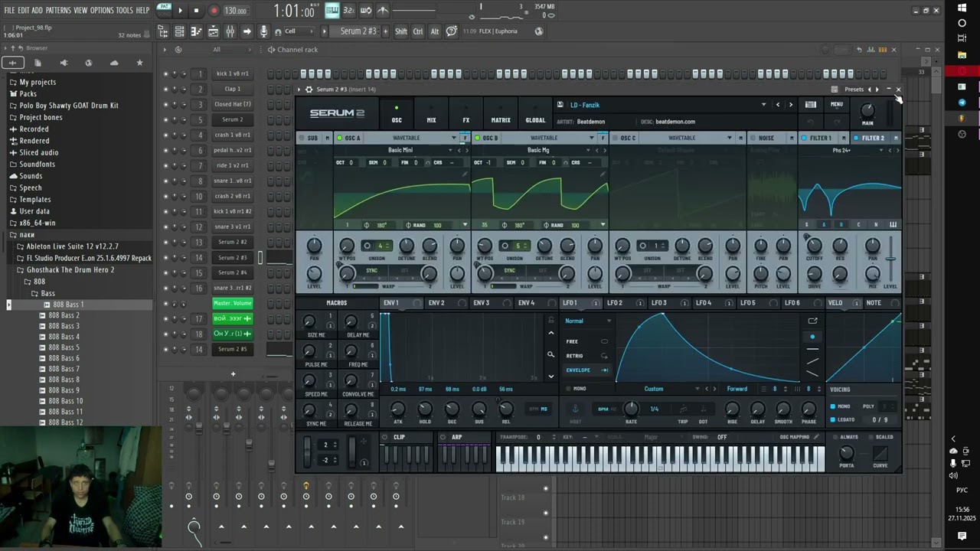Click the microphone recording icon in toolbar
Screen dimensions: 980x551
click(x=263, y=31)
